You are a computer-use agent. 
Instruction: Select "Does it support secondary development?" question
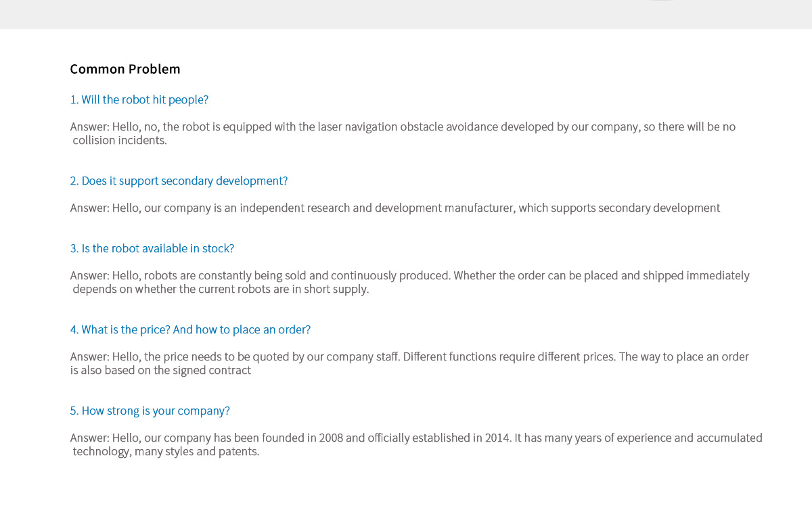(179, 181)
